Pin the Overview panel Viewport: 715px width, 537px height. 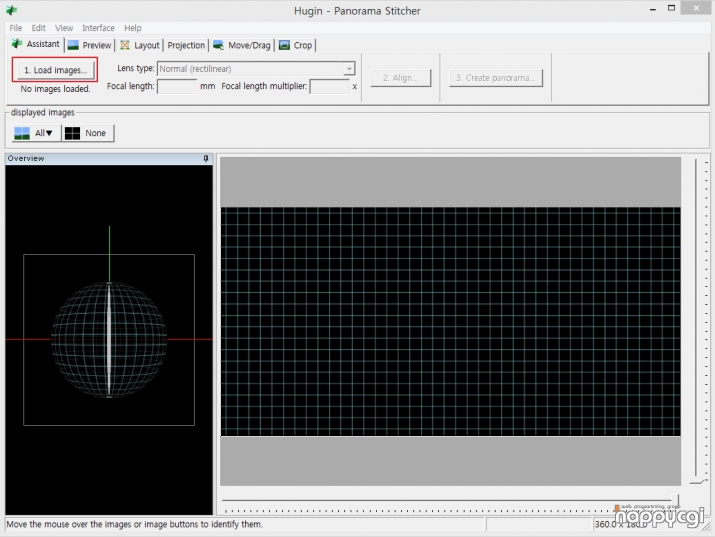click(206, 158)
